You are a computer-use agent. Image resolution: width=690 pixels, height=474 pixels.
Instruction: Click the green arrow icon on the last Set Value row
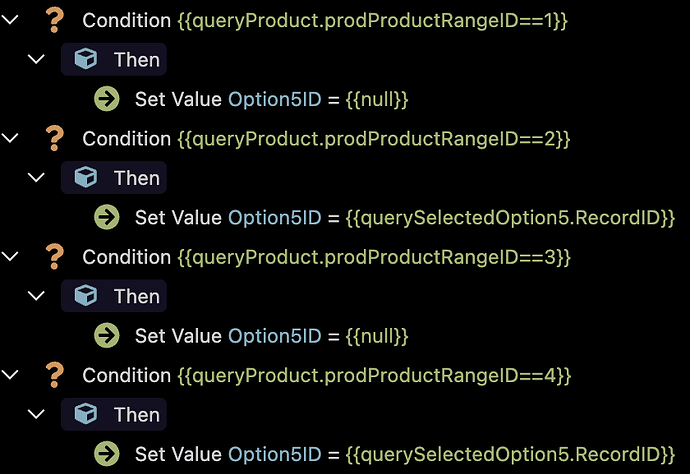pyautogui.click(x=106, y=454)
